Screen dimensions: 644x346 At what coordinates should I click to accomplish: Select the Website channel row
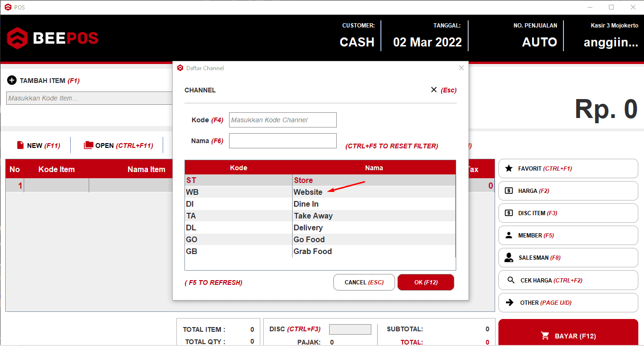[x=320, y=192]
